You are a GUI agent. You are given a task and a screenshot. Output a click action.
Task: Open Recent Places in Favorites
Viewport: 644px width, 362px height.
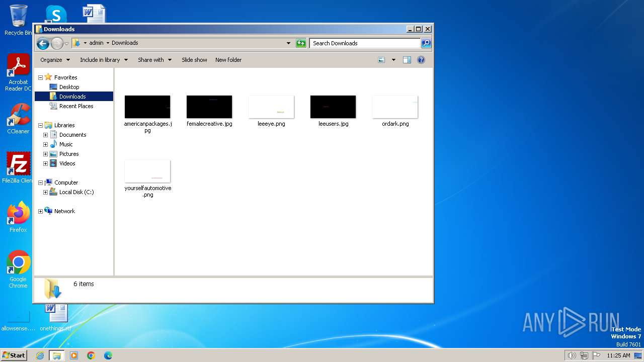76,106
